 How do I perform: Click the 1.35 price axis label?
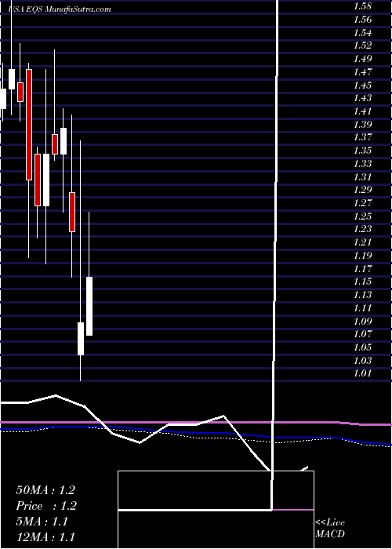pos(362,151)
